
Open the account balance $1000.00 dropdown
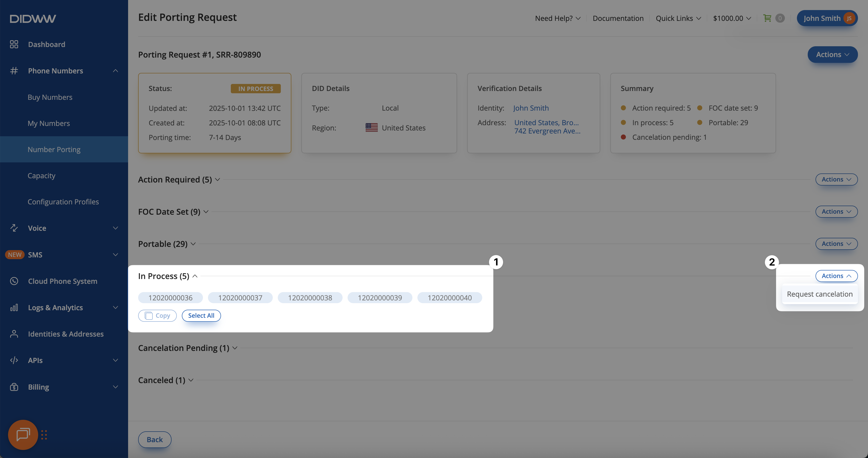(x=732, y=18)
